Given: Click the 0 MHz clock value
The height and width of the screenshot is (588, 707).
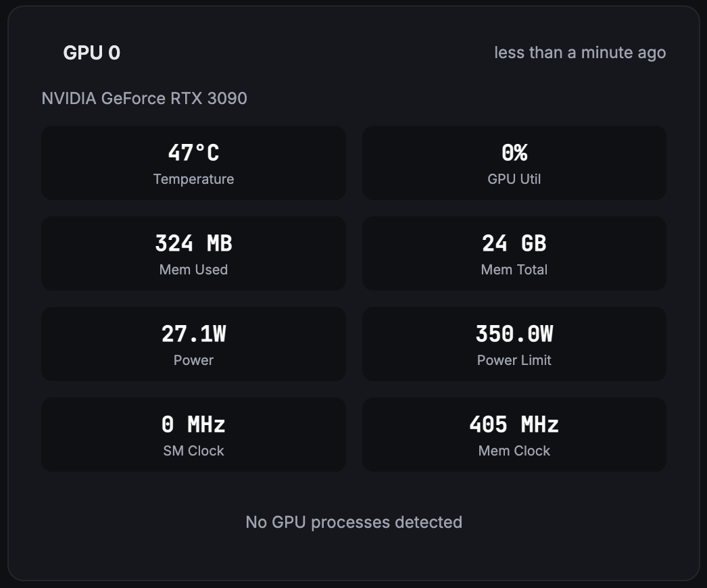Looking at the screenshot, I should pos(193,424).
